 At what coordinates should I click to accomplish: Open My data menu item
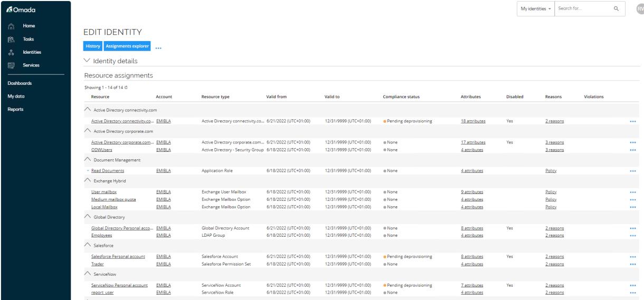[x=15, y=96]
